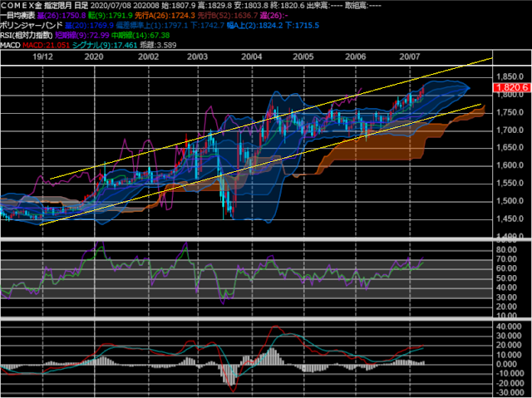
Task: Select the 70.00 RSI axis label
Action: 506,258
